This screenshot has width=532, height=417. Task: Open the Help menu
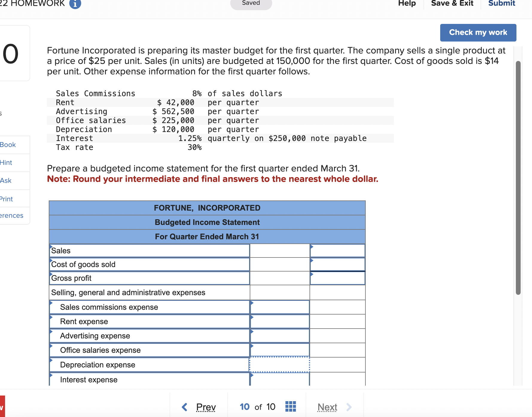tap(406, 3)
